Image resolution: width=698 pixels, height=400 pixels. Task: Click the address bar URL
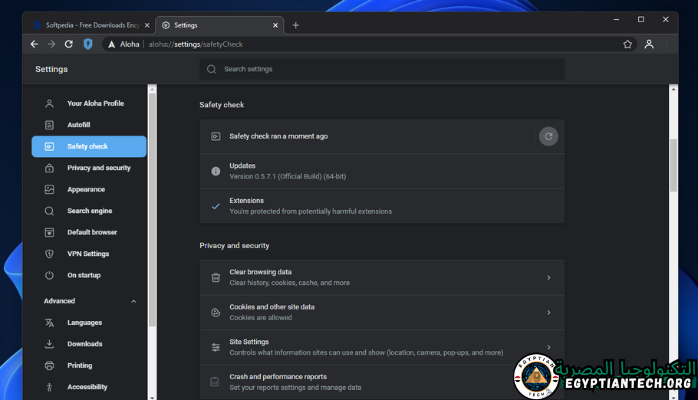click(x=212, y=44)
